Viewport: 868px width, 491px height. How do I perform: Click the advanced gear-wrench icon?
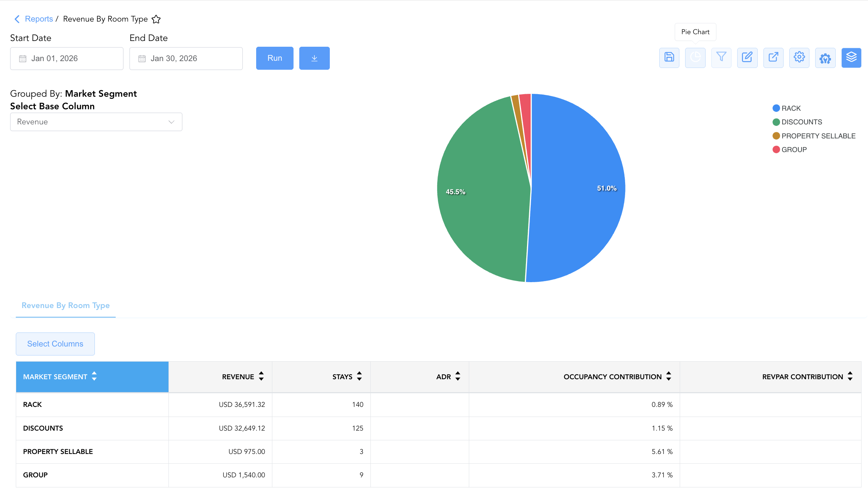(x=825, y=58)
